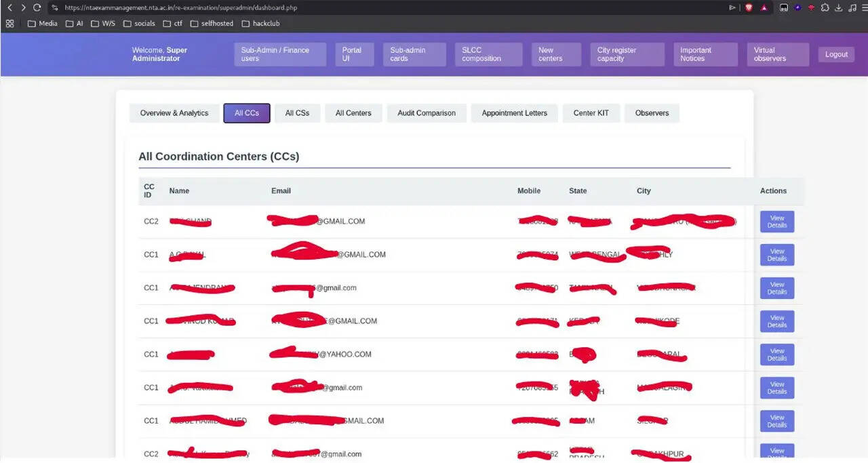Click the CC ID column header
The height and width of the screenshot is (463, 868).
(149, 190)
